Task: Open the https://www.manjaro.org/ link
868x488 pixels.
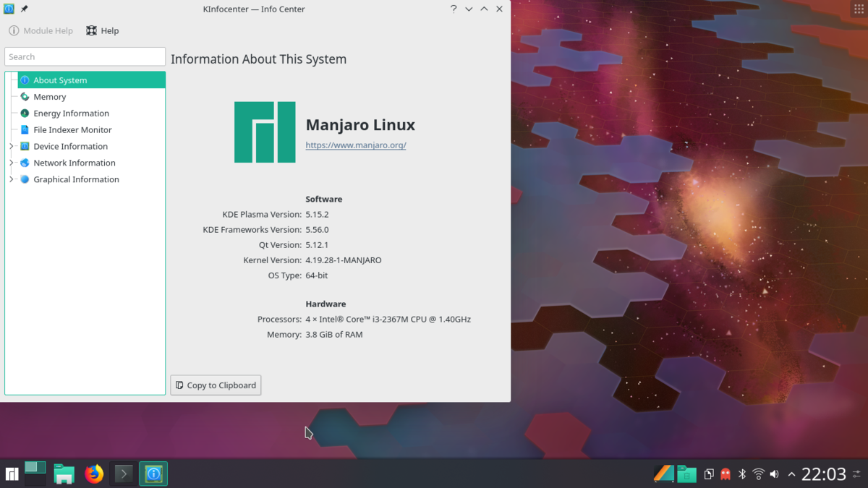Action: click(356, 145)
